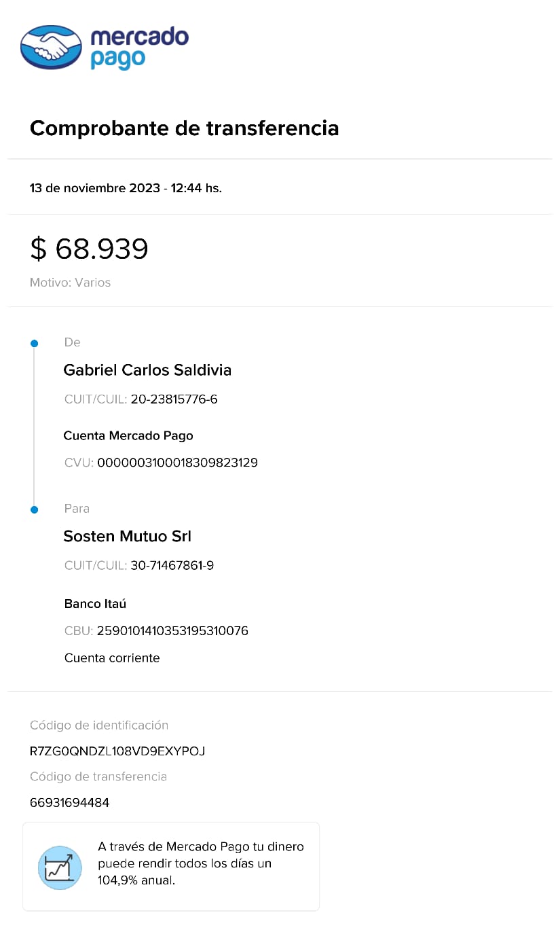Click the transfer amount "$ 68.939"
This screenshot has width=560, height=934.
pos(89,249)
